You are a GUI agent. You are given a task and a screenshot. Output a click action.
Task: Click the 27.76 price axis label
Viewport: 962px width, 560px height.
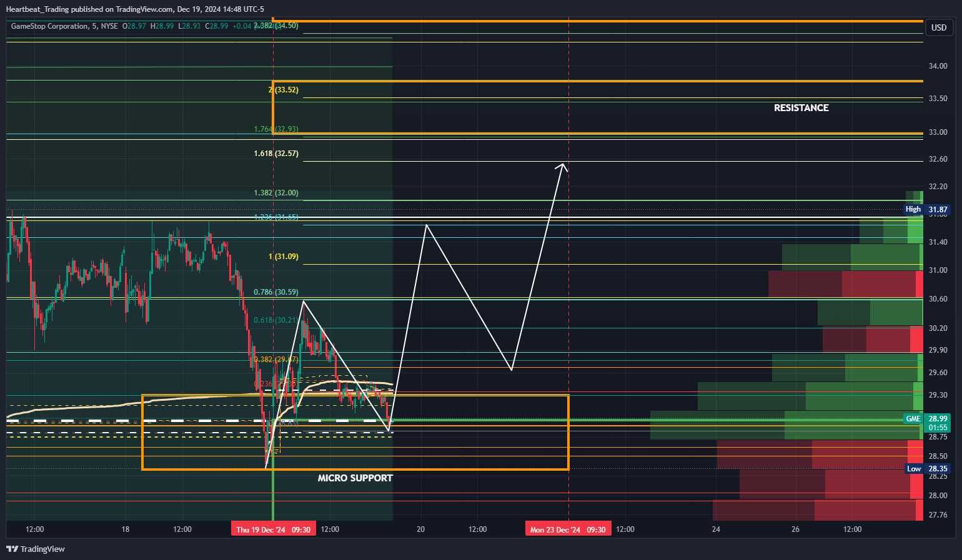pyautogui.click(x=938, y=515)
